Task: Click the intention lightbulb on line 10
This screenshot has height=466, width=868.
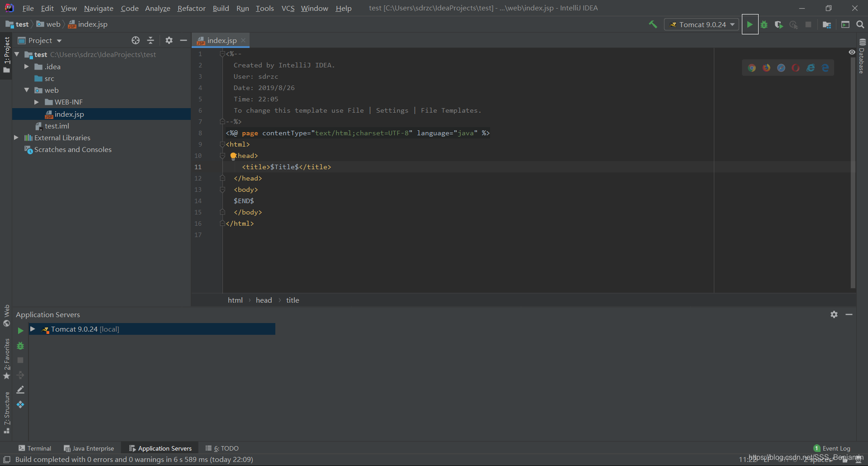Action: click(233, 156)
